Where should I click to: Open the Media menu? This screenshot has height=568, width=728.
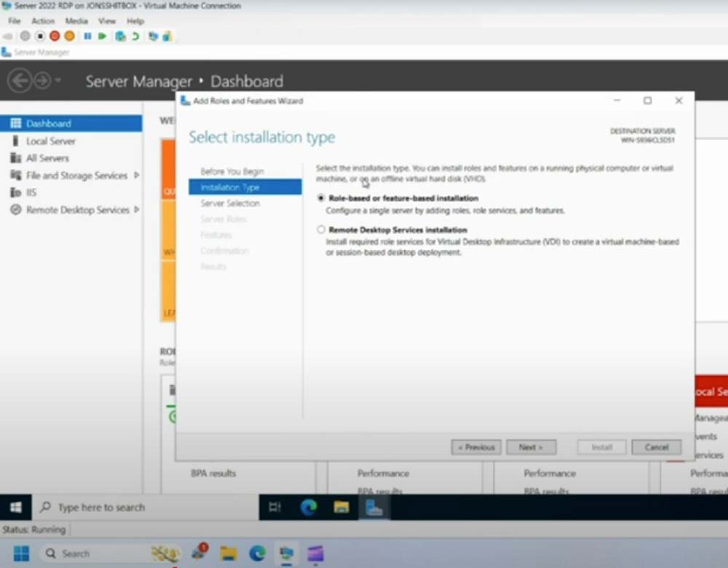coord(76,21)
